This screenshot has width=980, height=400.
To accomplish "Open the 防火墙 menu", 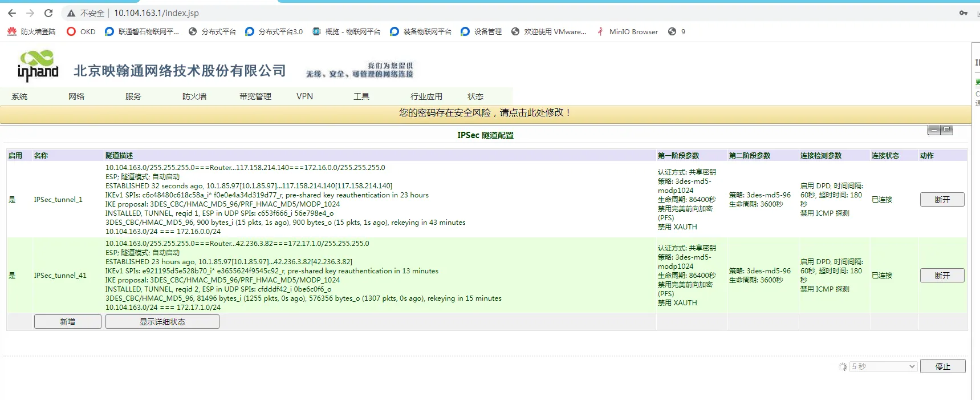I will (194, 96).
